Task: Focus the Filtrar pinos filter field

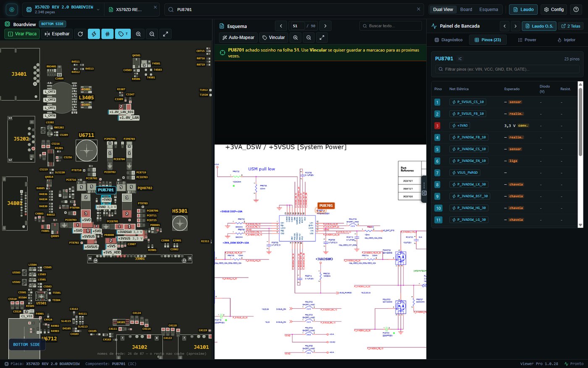Action: [507, 69]
